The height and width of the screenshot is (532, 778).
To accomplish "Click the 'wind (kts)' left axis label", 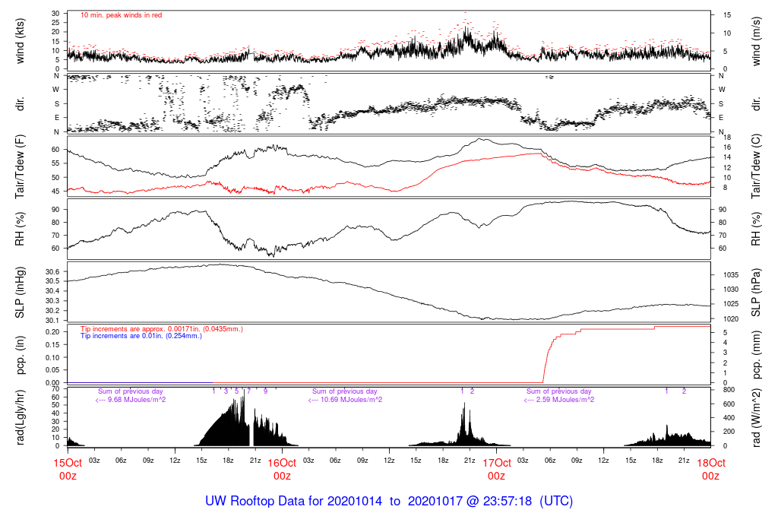I will [20, 41].
